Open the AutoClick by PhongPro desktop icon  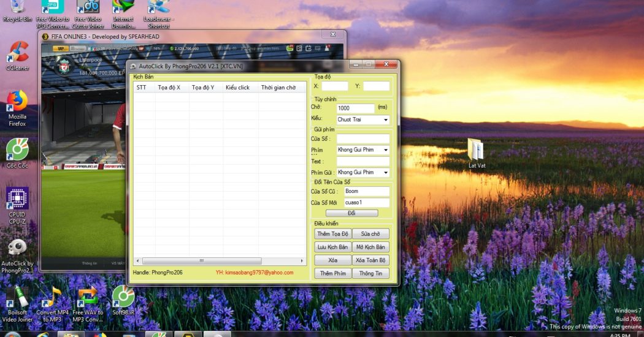[x=17, y=256]
